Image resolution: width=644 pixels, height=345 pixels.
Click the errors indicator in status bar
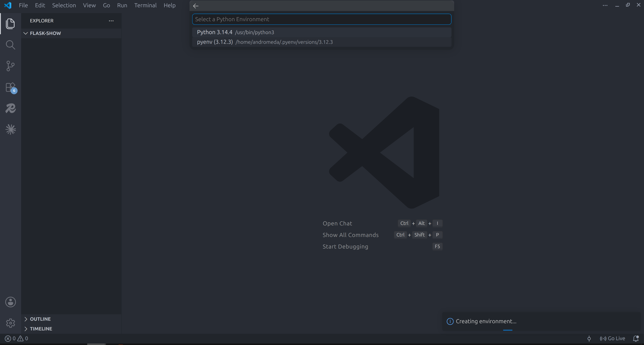(10, 338)
